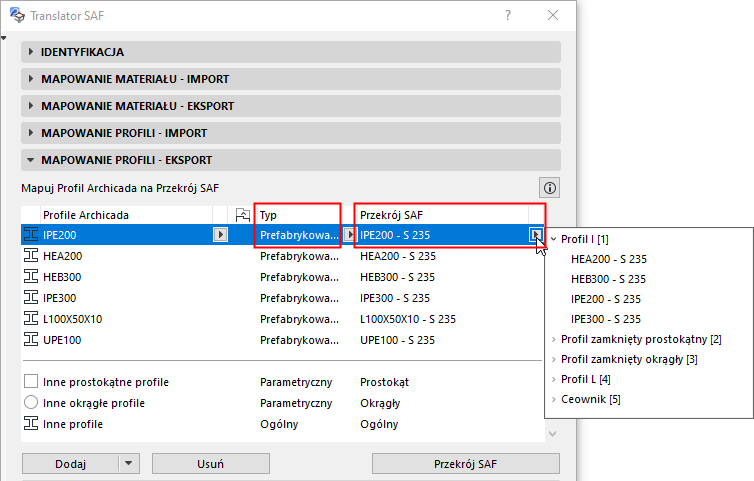Select the IPE300 profile name
This screenshot has width=754, height=481.
pos(60,298)
